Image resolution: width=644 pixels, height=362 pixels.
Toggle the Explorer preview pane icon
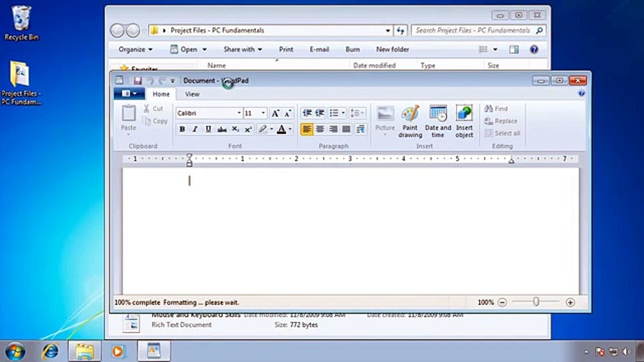coord(514,49)
